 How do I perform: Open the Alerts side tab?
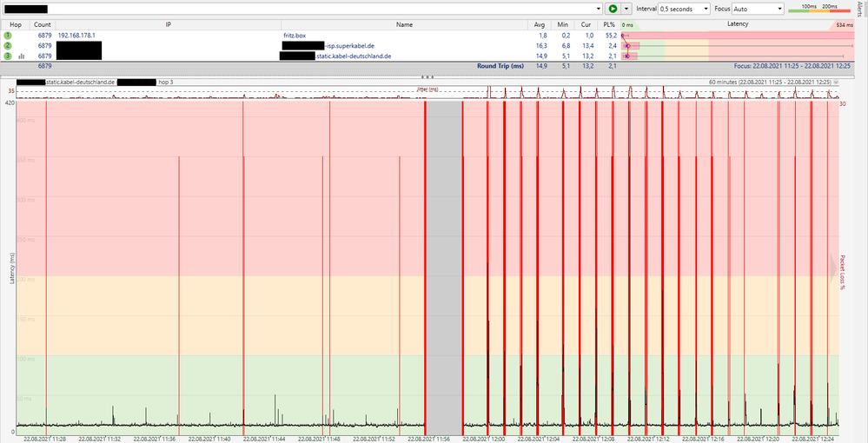[x=858, y=10]
